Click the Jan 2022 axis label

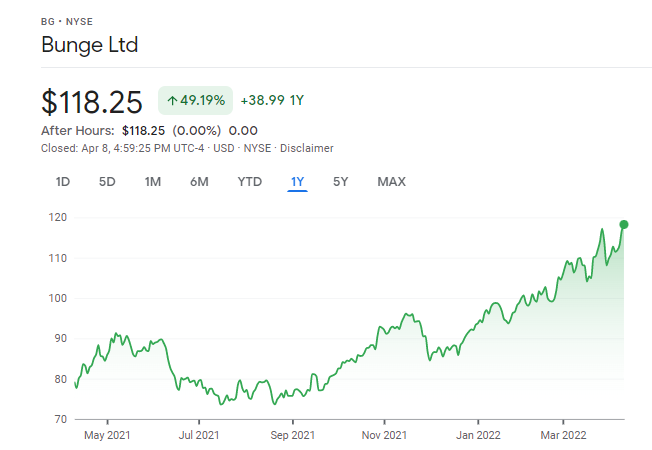click(478, 435)
